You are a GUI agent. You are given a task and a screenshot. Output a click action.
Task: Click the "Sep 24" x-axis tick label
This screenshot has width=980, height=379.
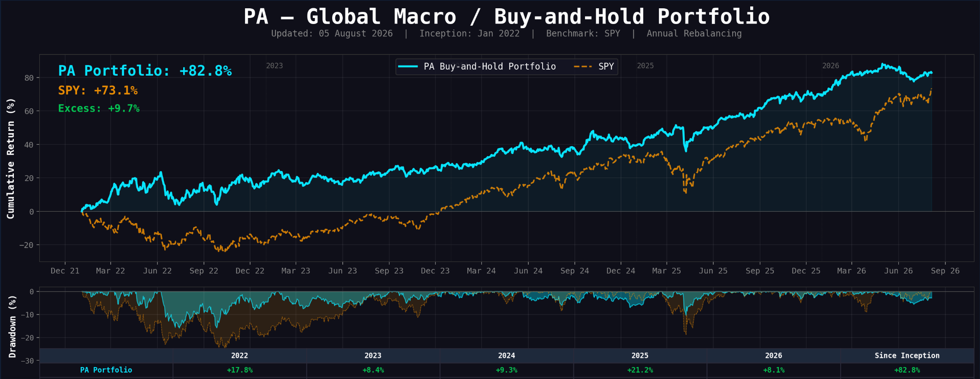coord(574,271)
